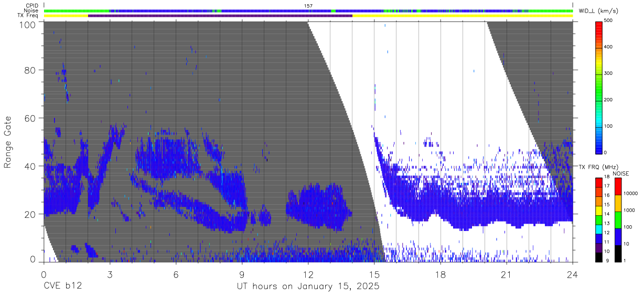
Task: Click the Range Gate axis title
Action: [8, 141]
